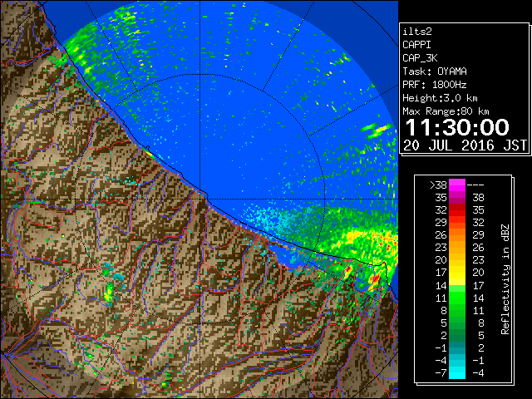The height and width of the screenshot is (399, 532).
Task: Click the yellow 17 to 20 legend swatch
Action: coord(457,273)
